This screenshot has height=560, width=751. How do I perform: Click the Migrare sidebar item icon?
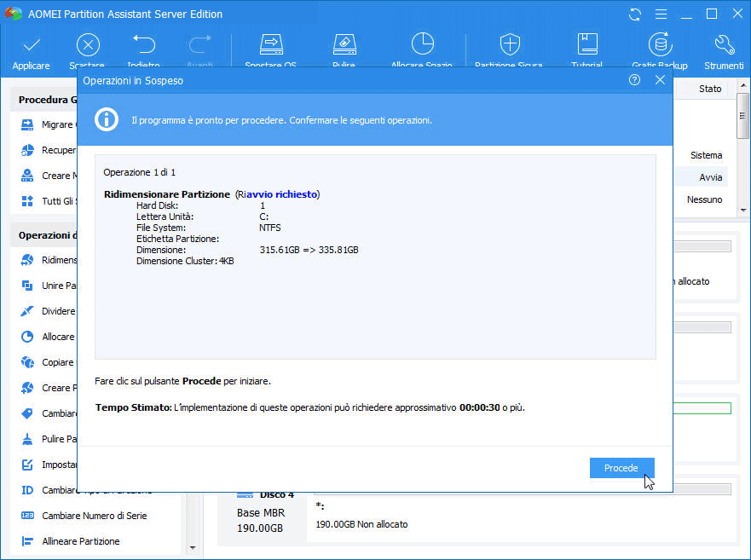tap(27, 124)
